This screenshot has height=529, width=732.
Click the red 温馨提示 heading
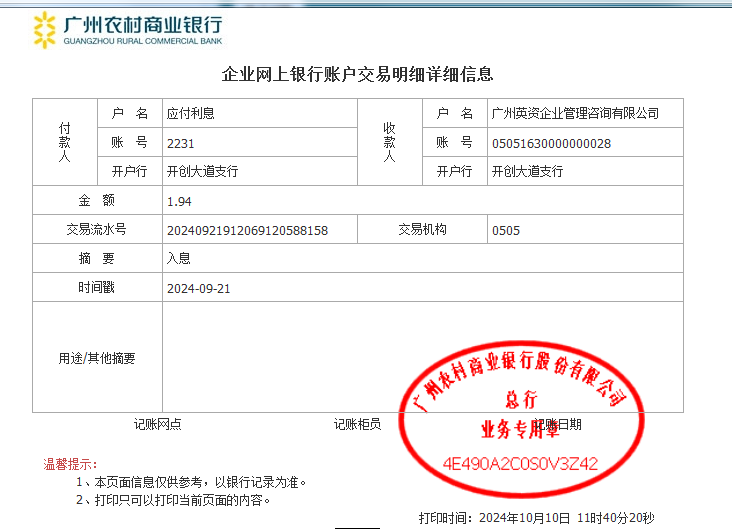point(70,465)
